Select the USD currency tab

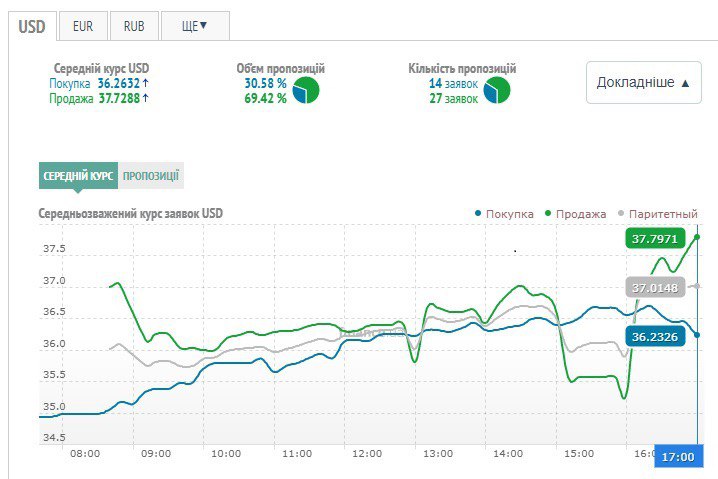pyautogui.click(x=32, y=26)
